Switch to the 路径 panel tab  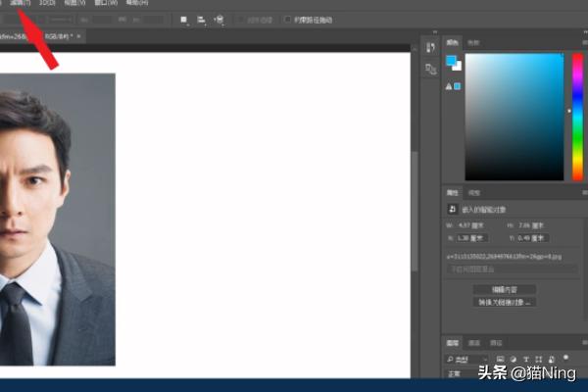[496, 343]
